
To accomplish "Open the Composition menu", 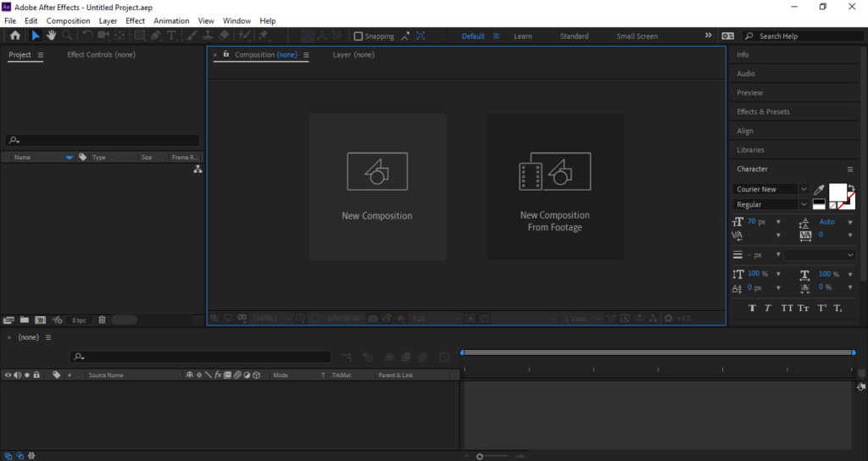I will click(x=68, y=20).
